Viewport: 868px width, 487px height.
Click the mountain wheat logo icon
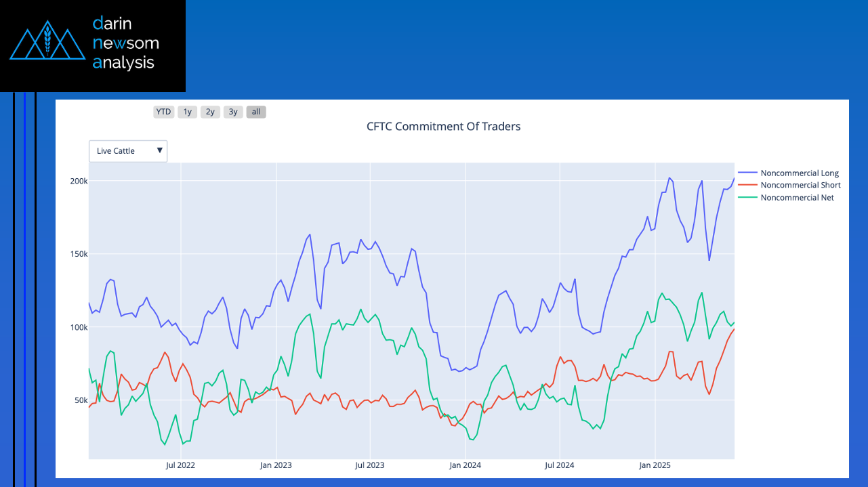(47, 41)
